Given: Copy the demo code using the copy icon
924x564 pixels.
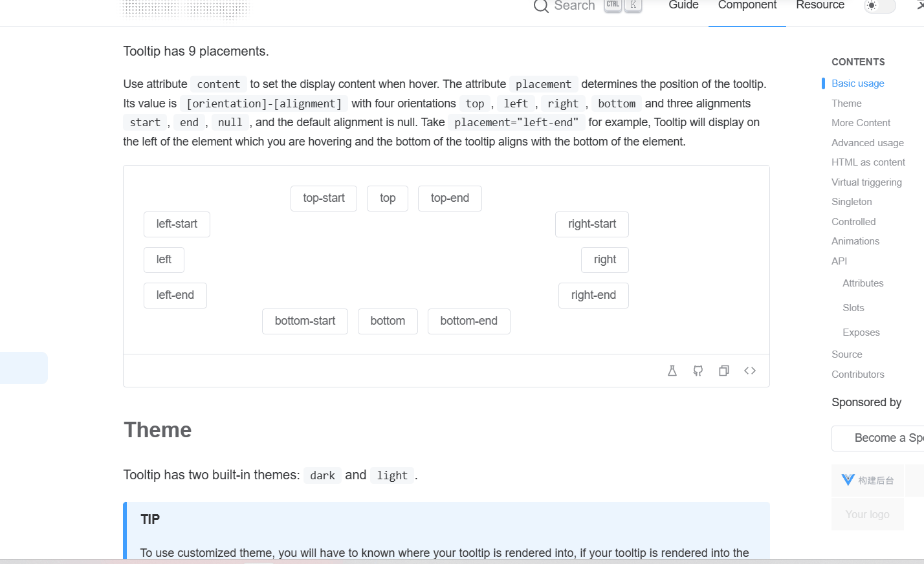Looking at the screenshot, I should 723,370.
